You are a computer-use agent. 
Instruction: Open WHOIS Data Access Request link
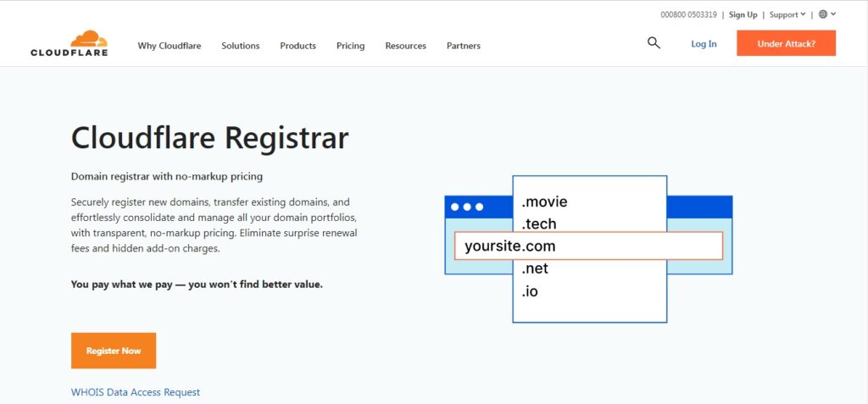tap(136, 392)
